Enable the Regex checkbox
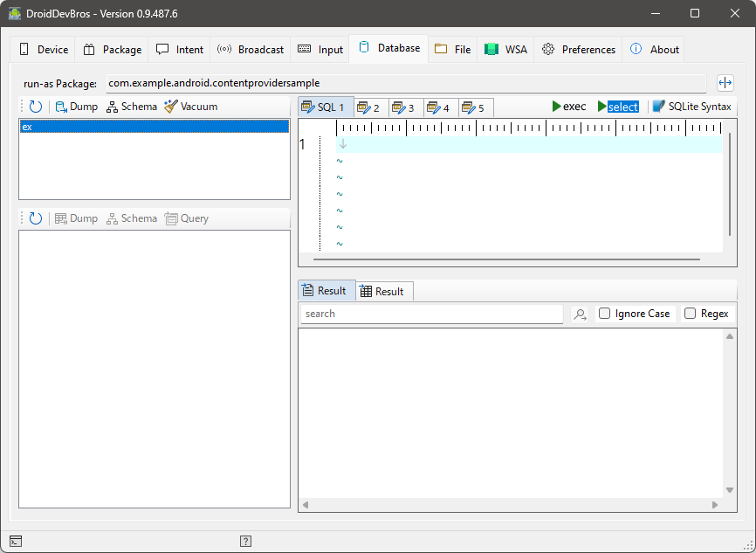 [691, 314]
